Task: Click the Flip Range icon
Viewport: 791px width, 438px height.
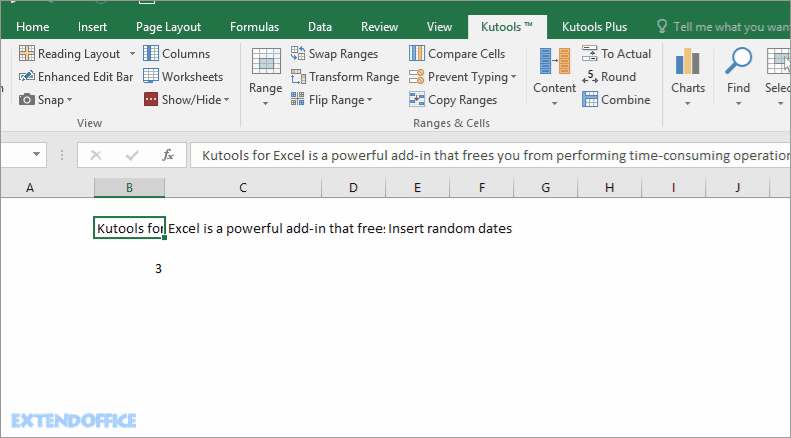Action: [298, 99]
